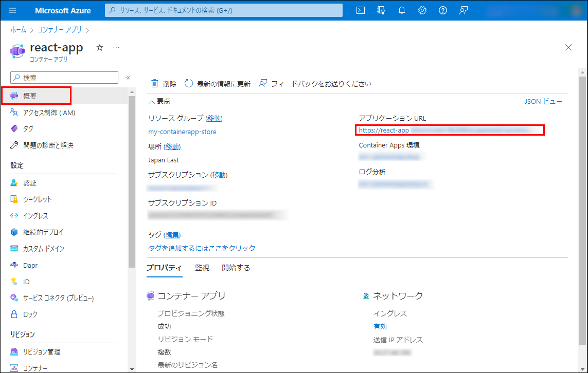The width and height of the screenshot is (588, 373).
Task: Click the サービス コネクタ icon
Action: 14,298
